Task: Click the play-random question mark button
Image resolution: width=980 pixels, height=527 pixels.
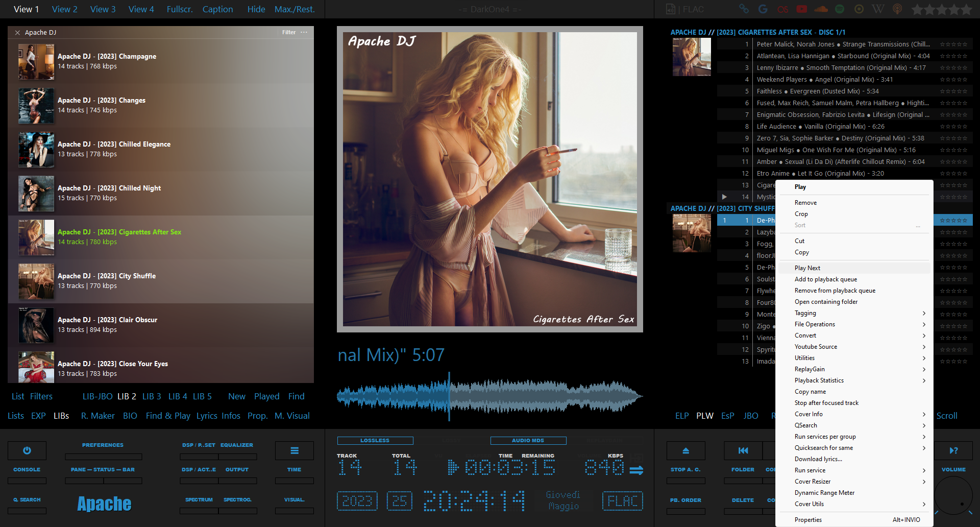Action: coord(953,450)
